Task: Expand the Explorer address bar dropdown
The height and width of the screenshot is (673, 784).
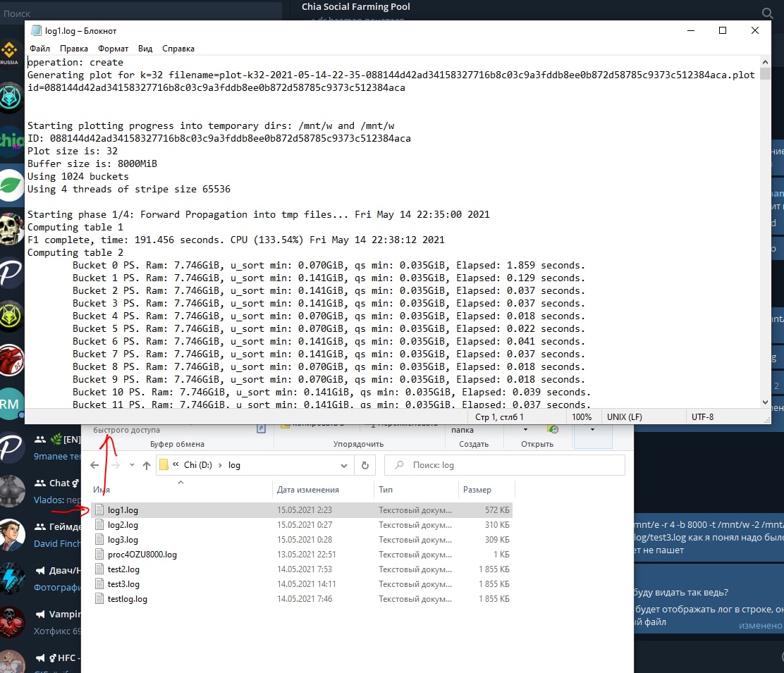Action: point(344,466)
